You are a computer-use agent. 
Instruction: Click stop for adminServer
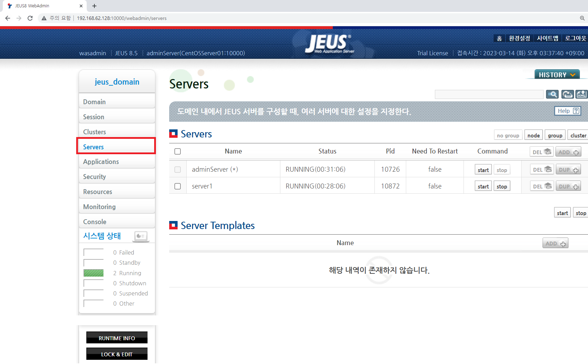502,170
